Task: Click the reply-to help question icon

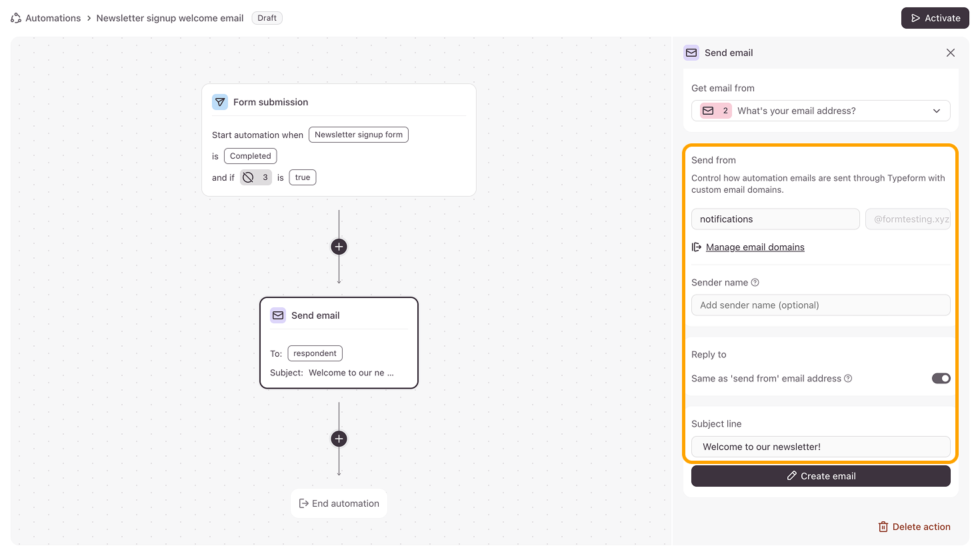Action: 848,379
